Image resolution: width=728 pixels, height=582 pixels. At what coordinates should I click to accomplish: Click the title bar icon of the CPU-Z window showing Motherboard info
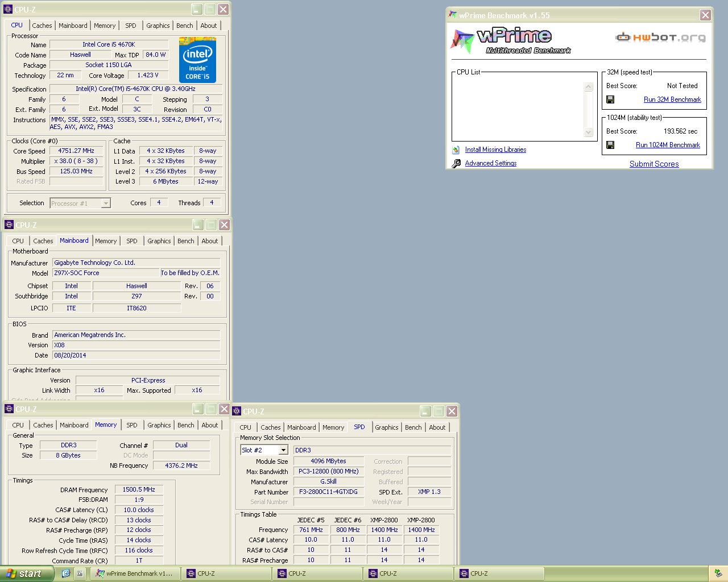9,225
